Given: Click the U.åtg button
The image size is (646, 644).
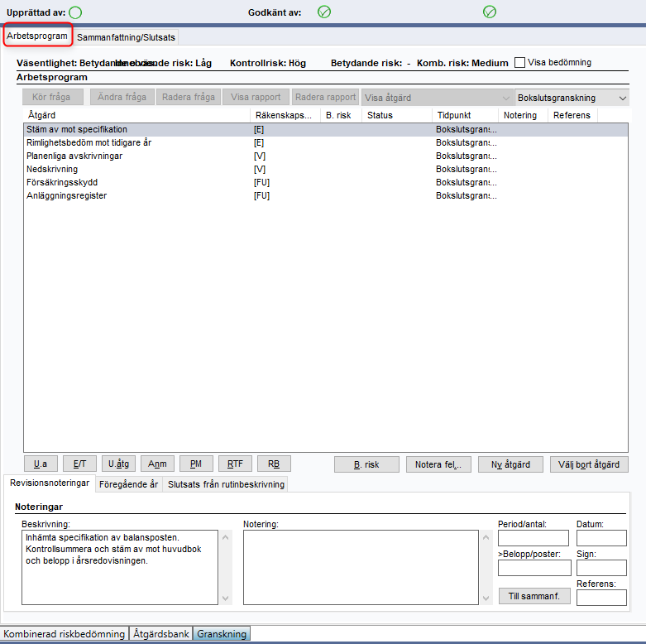Looking at the screenshot, I should click(118, 464).
